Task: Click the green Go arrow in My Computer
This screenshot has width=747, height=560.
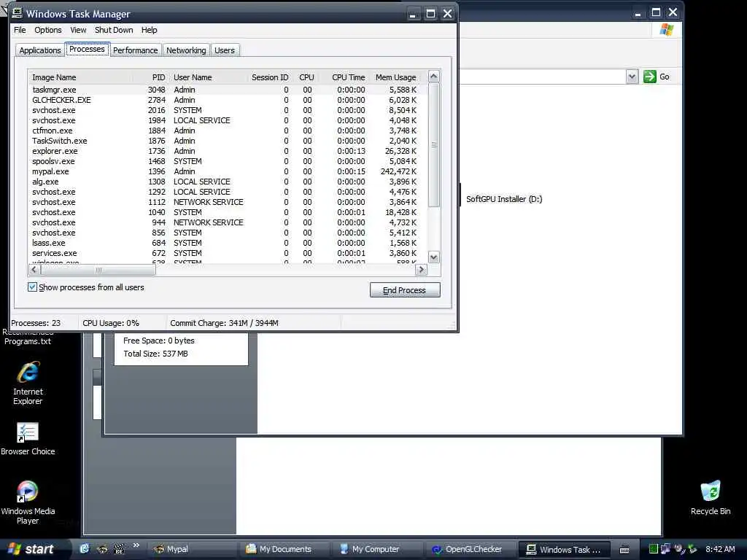Action: 649,77
